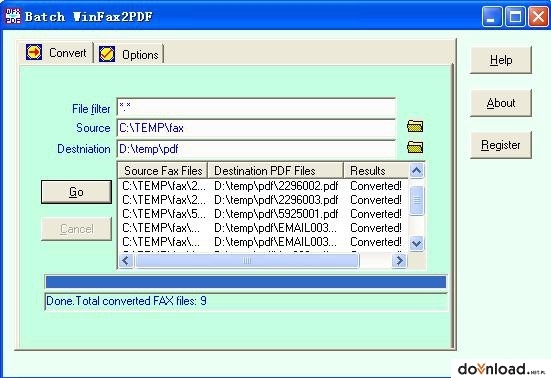Click the Register button
Viewport: 551px width, 378px height.
coord(501,145)
